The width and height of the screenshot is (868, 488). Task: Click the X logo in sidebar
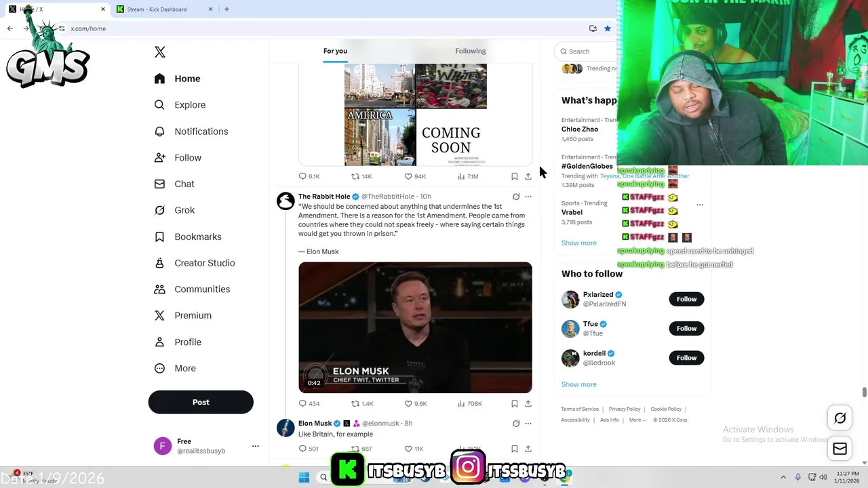[x=160, y=52]
